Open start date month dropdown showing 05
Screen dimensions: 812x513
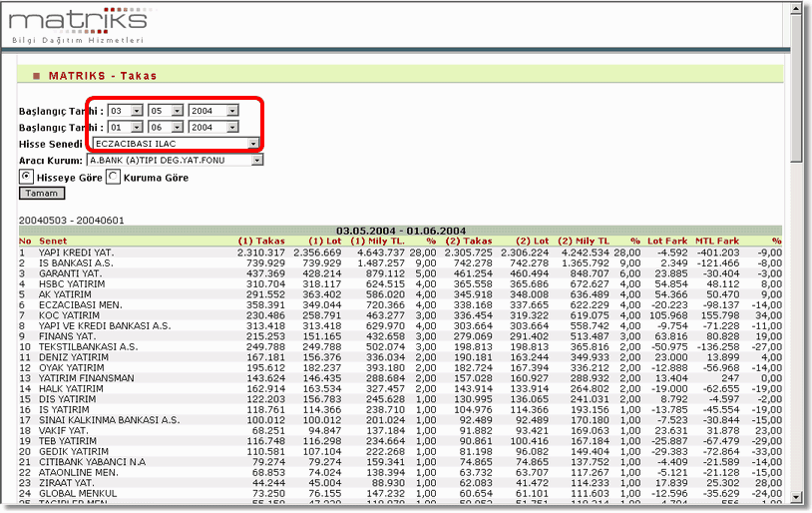coord(166,111)
